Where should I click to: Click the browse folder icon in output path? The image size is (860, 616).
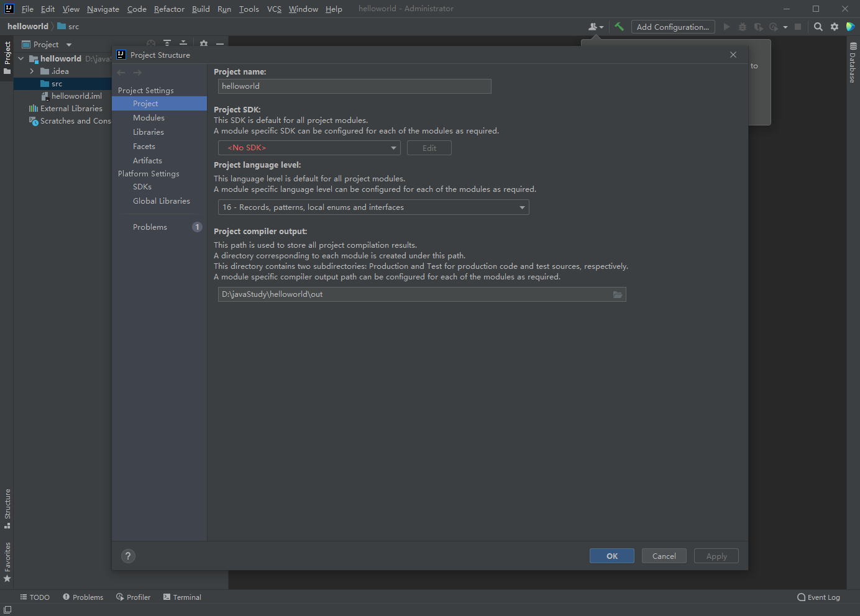click(x=618, y=294)
